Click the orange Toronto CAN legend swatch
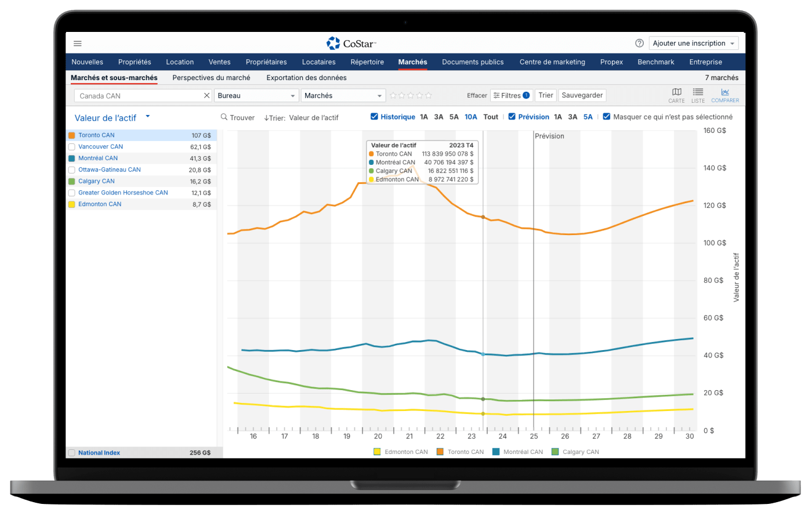The width and height of the screenshot is (812, 519). 440,452
